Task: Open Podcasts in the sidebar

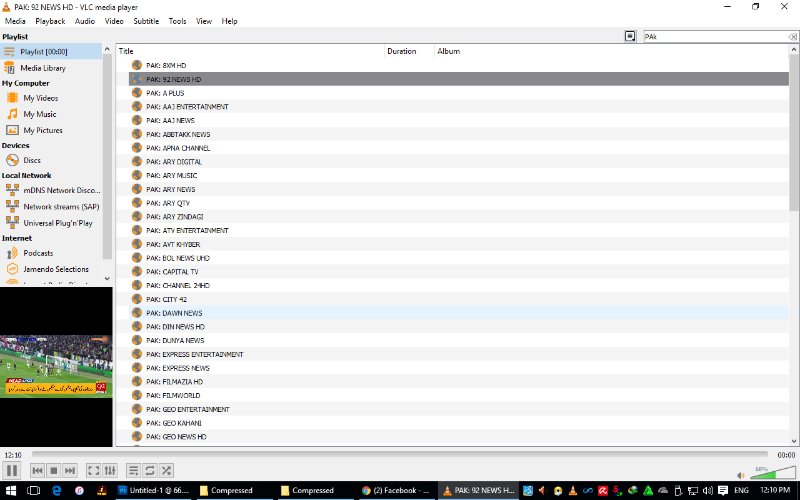Action: 51,253
